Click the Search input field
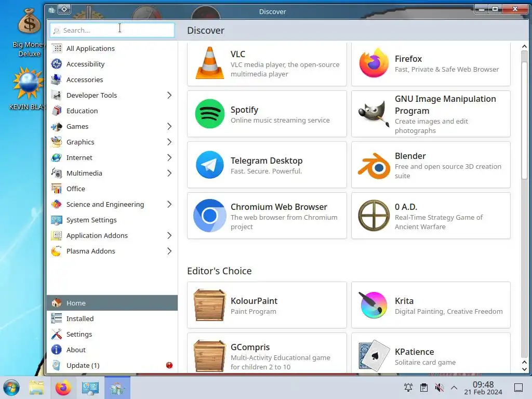Viewport: 532px width, 399px height. pos(112,30)
